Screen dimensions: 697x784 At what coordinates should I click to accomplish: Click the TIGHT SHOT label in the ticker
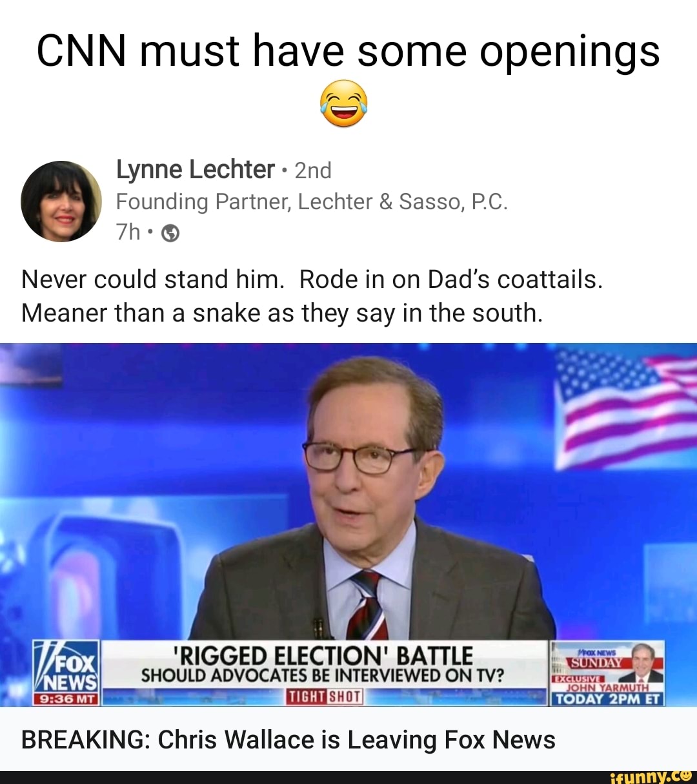(x=325, y=697)
